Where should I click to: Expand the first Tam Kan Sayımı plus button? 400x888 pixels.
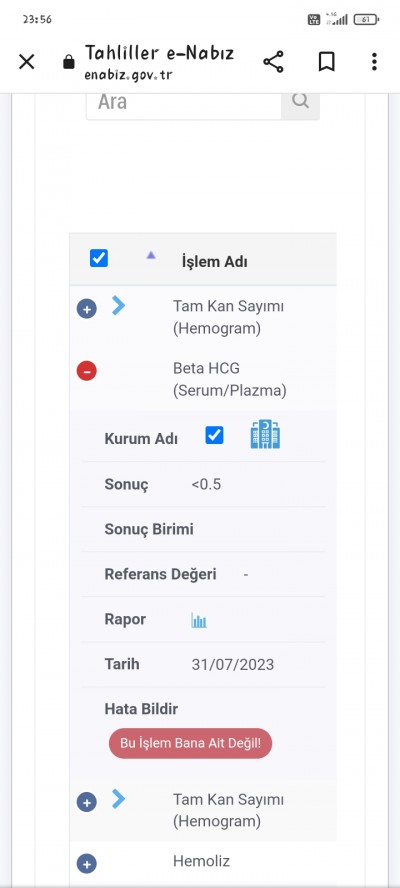87,309
